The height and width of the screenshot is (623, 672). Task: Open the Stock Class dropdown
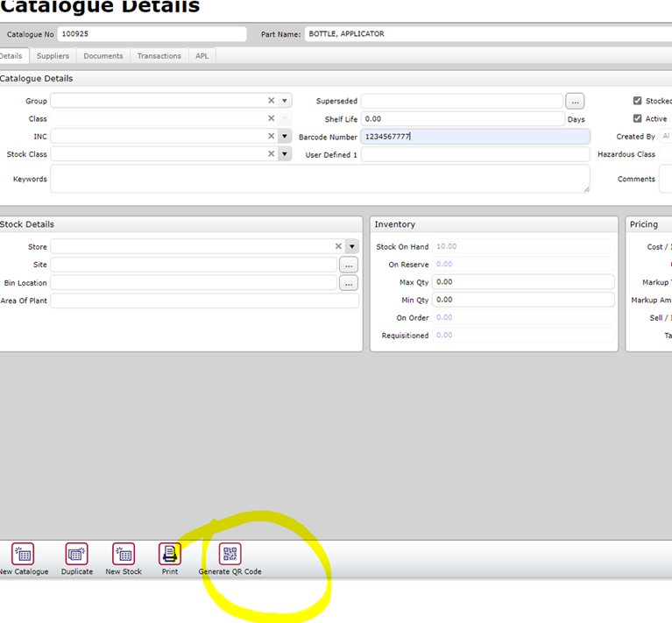pyautogui.click(x=285, y=154)
